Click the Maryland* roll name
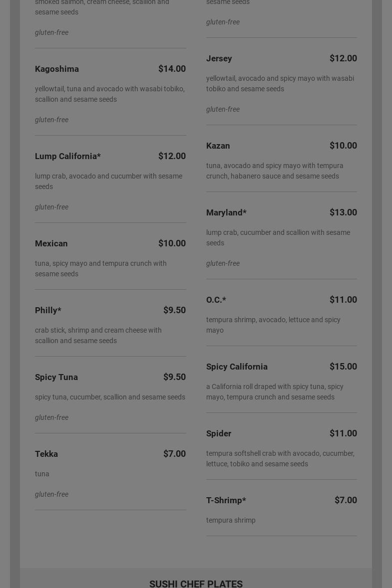 pyautogui.click(x=226, y=212)
